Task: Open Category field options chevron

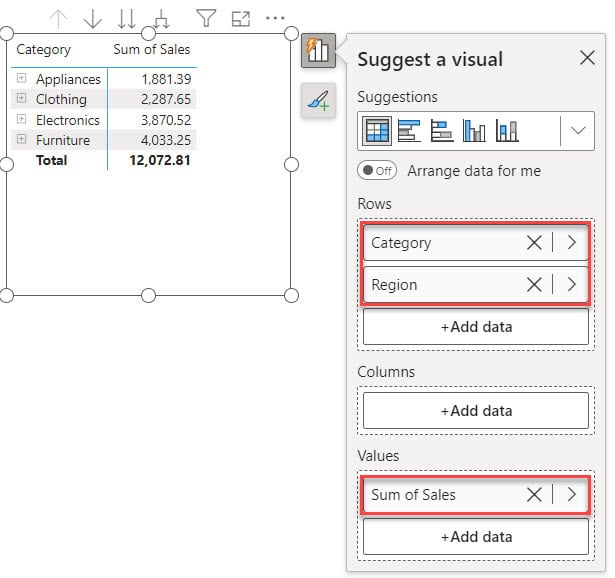Action: 572,242
